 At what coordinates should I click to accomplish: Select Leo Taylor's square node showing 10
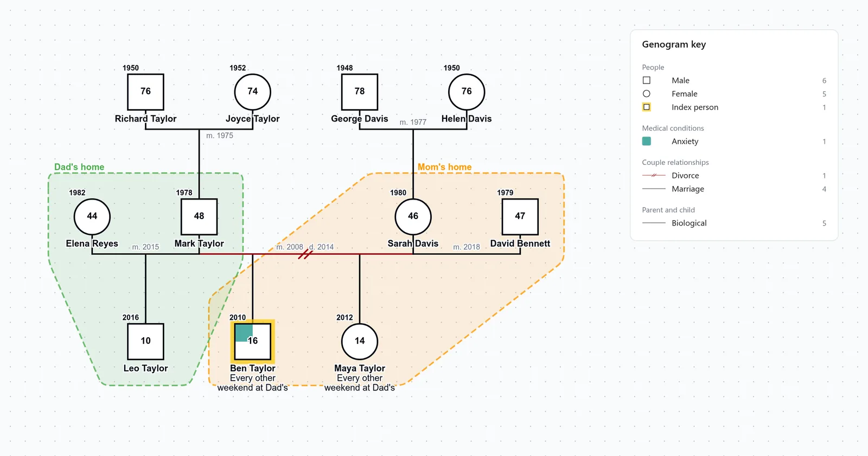[145, 341]
